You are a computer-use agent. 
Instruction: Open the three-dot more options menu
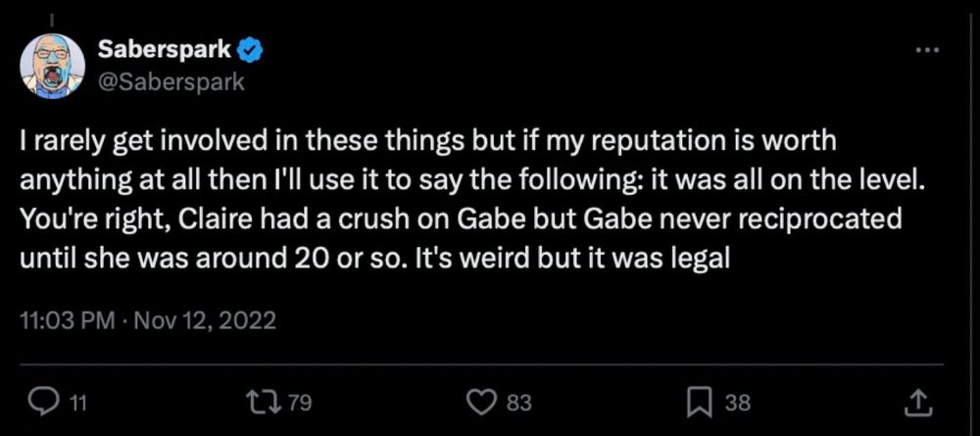click(925, 50)
